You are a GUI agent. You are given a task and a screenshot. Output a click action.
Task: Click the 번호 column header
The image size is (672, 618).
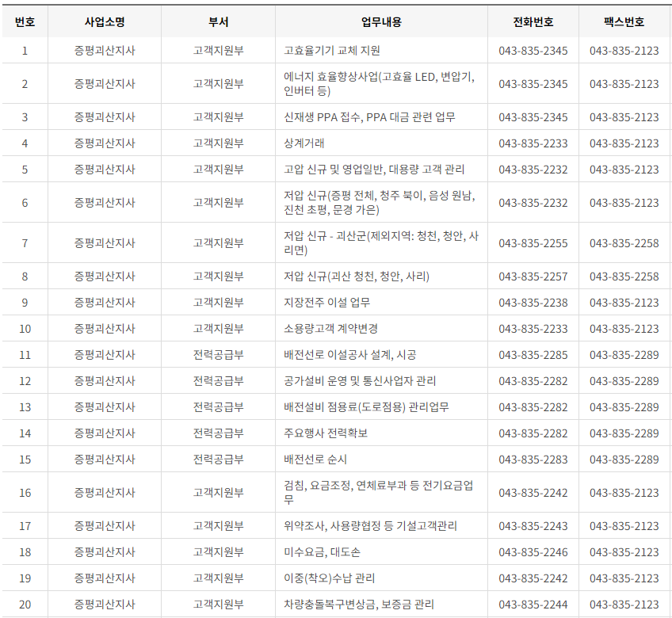pyautogui.click(x=25, y=21)
